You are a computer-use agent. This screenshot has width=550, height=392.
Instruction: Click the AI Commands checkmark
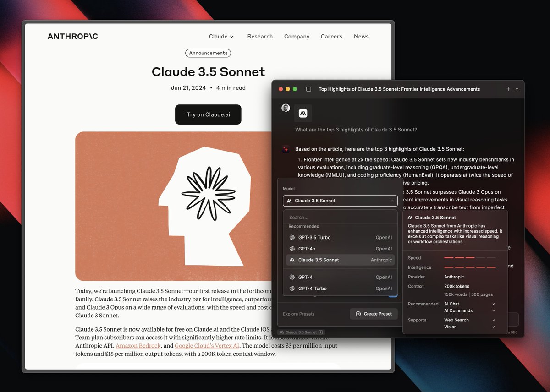pyautogui.click(x=494, y=310)
